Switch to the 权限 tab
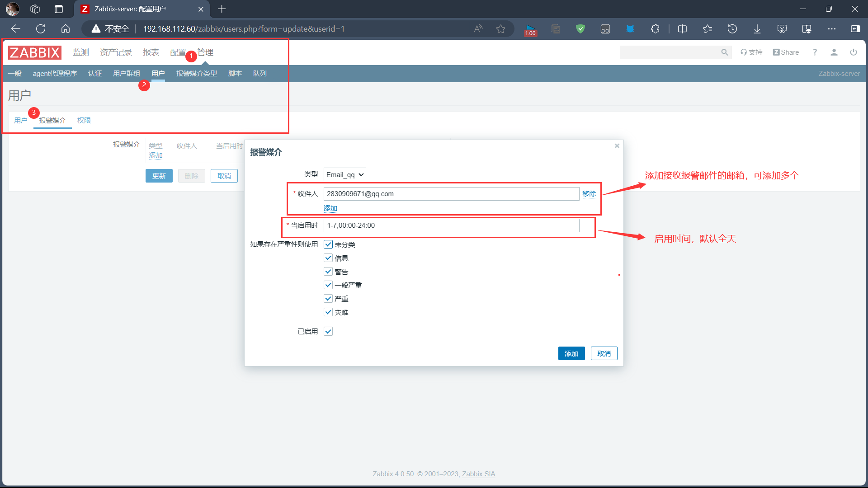 84,121
